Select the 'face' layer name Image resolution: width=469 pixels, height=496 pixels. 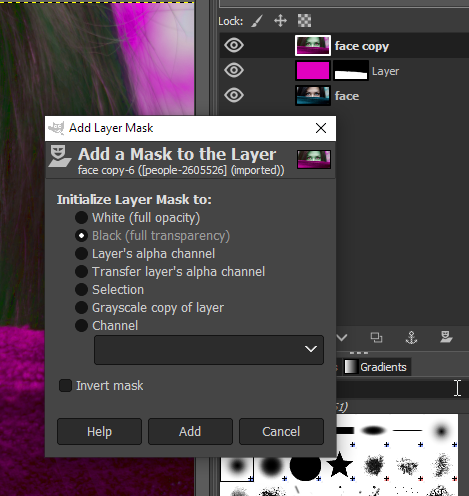(x=347, y=96)
